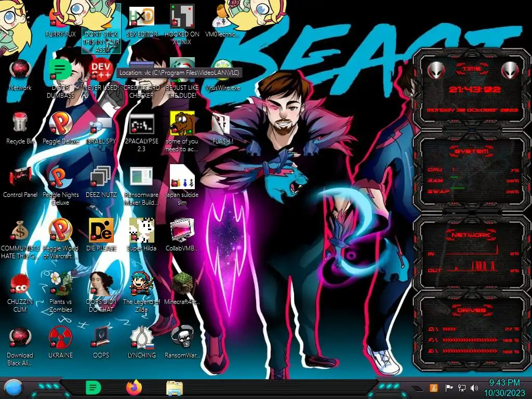This screenshot has height=399, width=532.
Task: Open File Explorer from the taskbar
Action: click(x=175, y=388)
